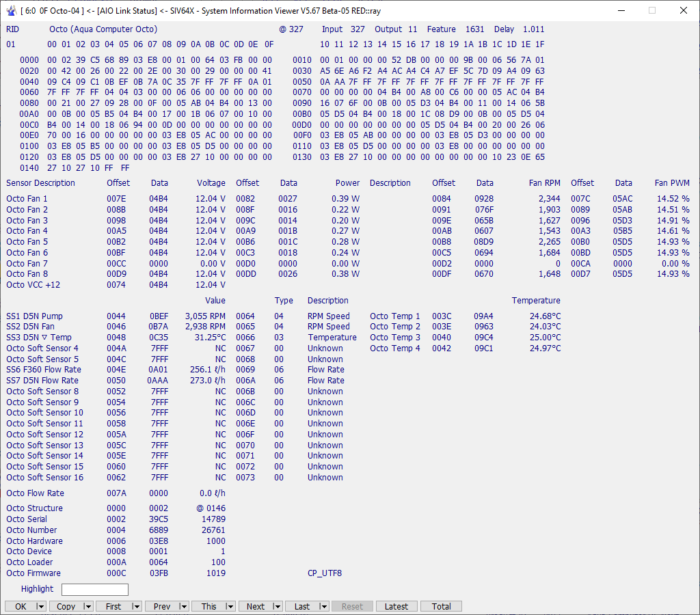Click the Next button
The width and height of the screenshot is (700, 615).
coord(255,606)
